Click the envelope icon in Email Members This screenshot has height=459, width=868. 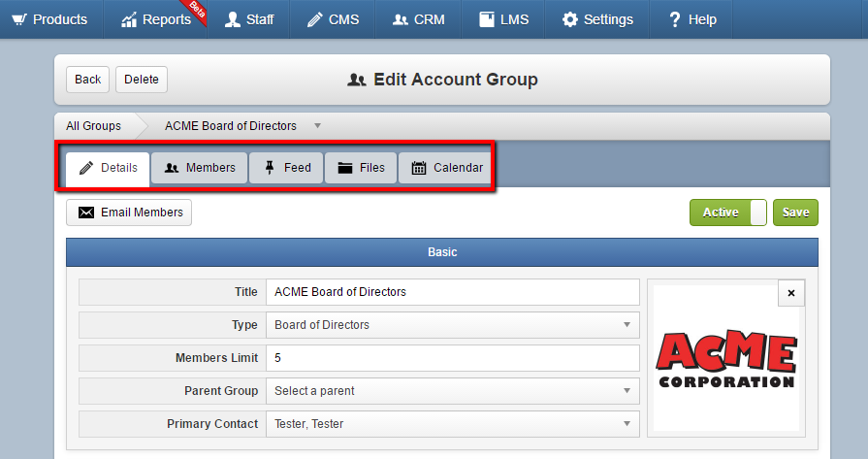86,213
